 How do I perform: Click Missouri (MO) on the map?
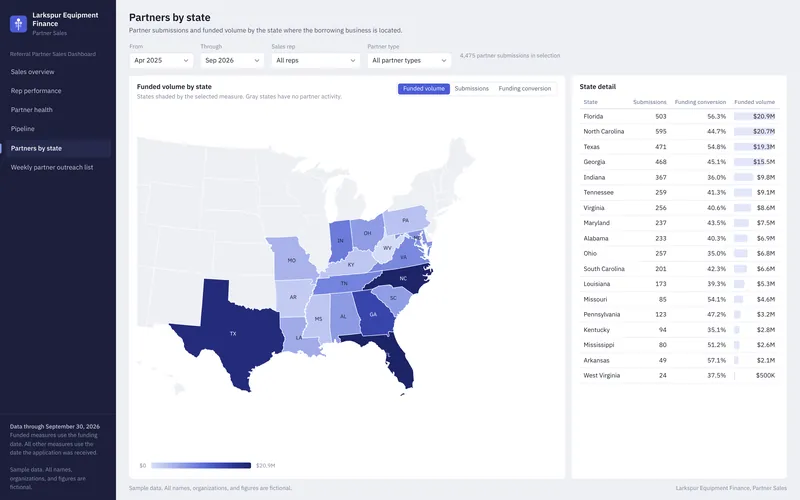click(291, 260)
